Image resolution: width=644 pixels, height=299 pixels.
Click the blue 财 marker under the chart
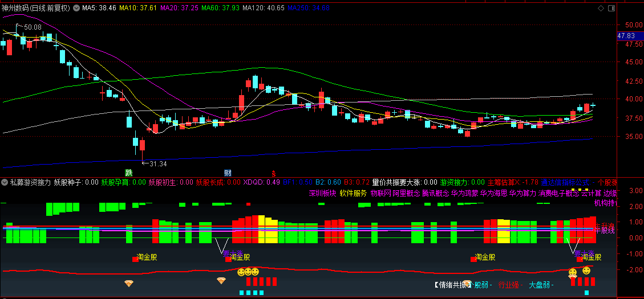coord(228,173)
